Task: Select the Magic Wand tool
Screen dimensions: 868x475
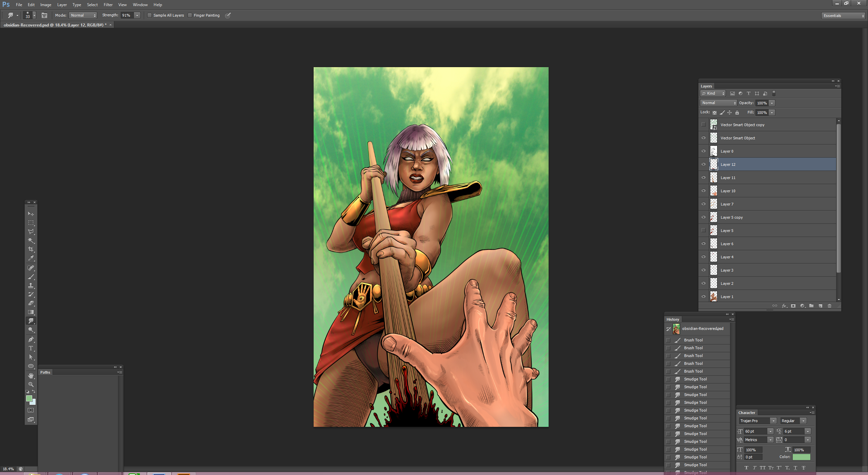Action: (31, 240)
